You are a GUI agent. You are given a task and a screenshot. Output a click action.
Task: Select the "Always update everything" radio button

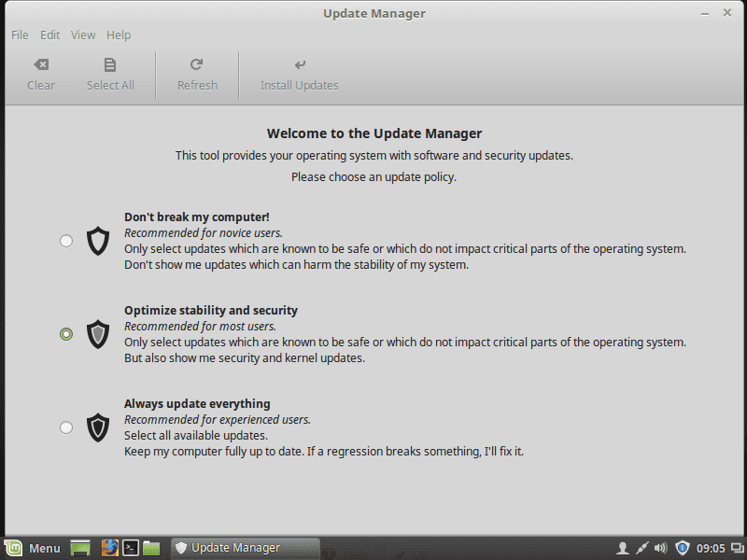pyautogui.click(x=66, y=427)
